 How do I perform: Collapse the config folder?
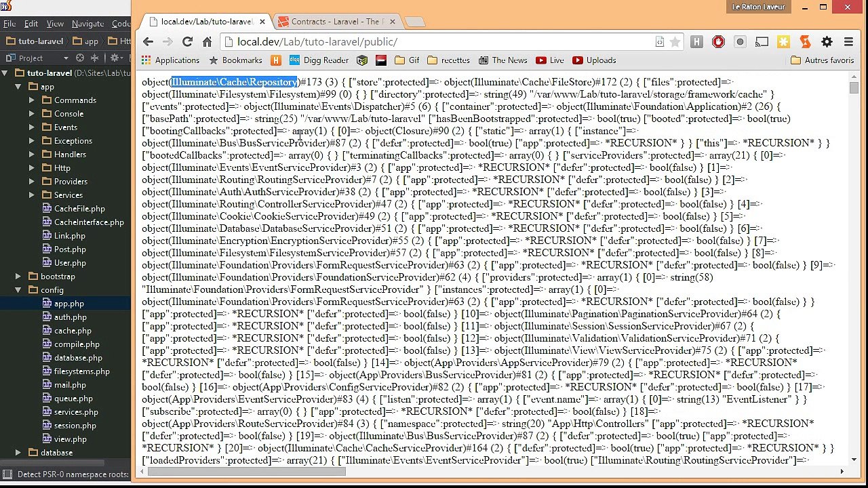coord(18,290)
